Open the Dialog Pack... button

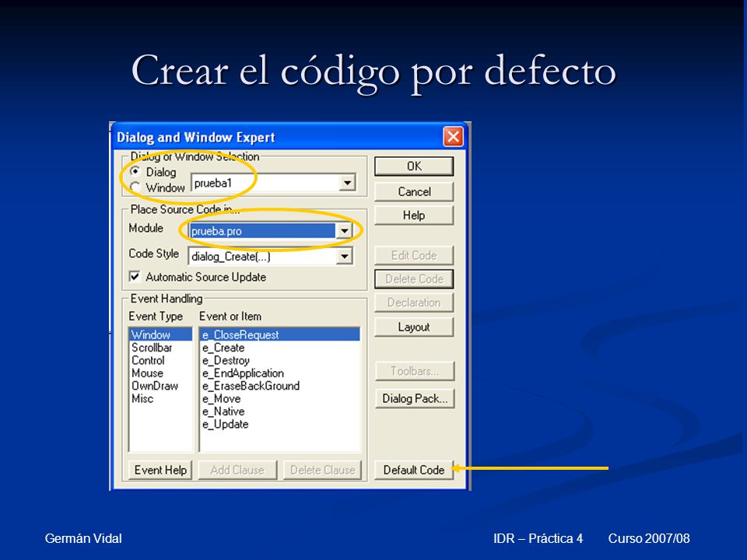pos(415,398)
